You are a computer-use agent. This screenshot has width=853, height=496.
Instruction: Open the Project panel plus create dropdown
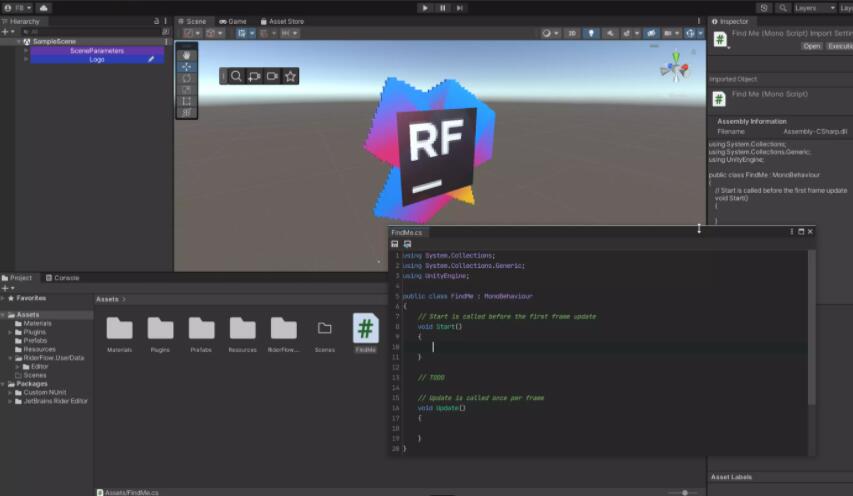coord(8,288)
